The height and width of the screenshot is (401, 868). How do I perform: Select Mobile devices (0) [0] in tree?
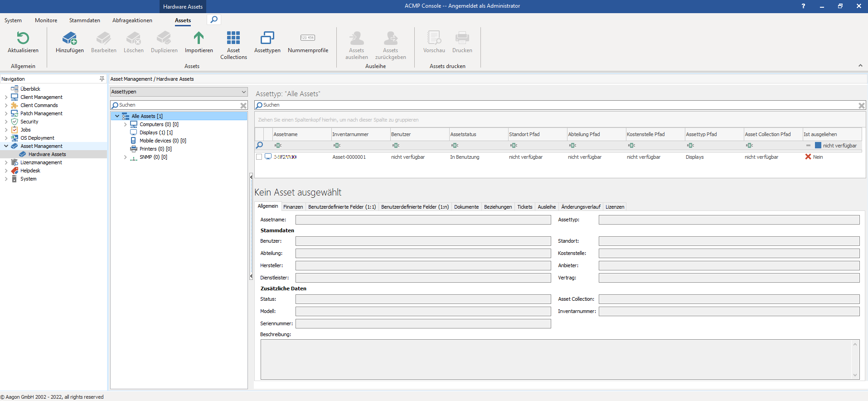point(163,141)
